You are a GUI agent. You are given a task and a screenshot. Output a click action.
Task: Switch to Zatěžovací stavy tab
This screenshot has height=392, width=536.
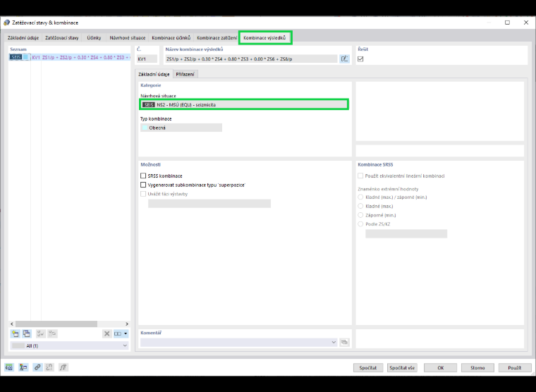62,38
